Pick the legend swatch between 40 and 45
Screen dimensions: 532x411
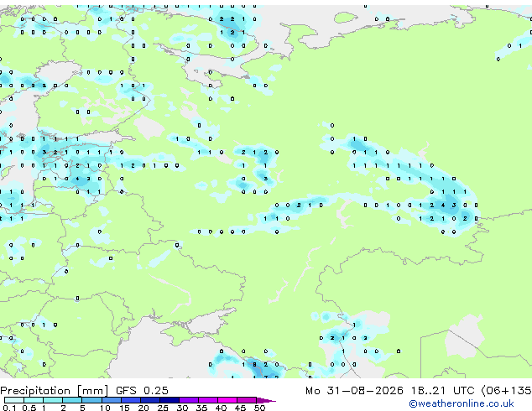pos(227,400)
